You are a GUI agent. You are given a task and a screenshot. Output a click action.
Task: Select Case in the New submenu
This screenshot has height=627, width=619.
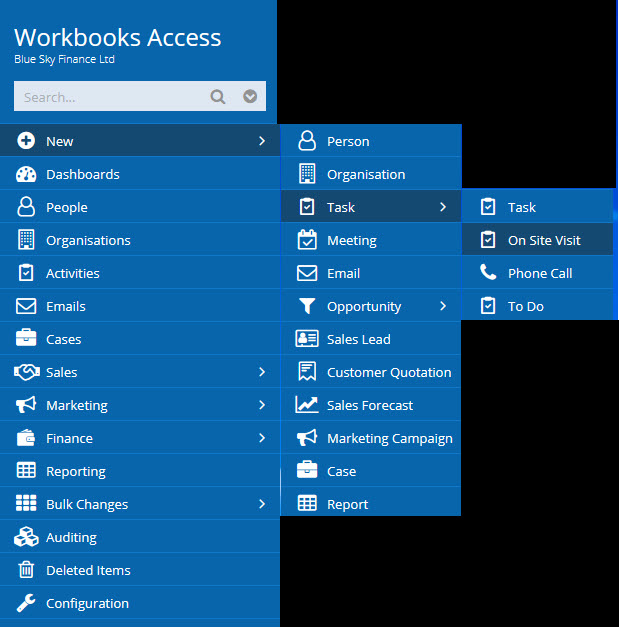coord(371,471)
